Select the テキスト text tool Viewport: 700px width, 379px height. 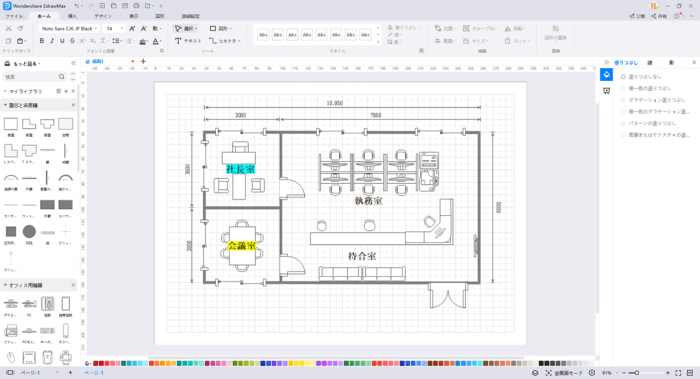point(188,41)
